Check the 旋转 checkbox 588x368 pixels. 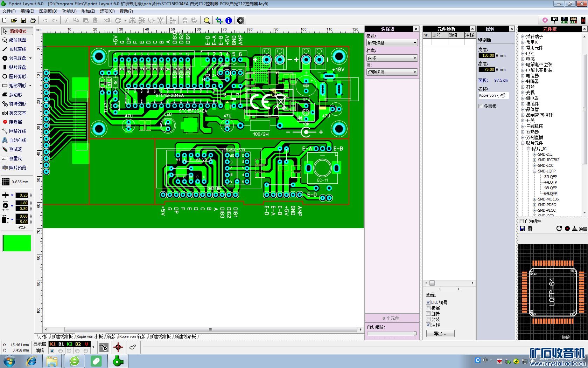[x=428, y=314]
